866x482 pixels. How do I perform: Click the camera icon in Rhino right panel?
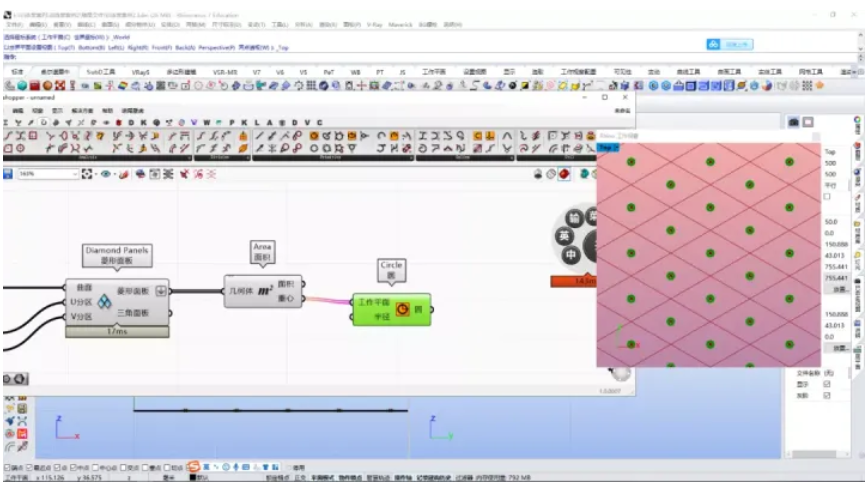tap(794, 122)
